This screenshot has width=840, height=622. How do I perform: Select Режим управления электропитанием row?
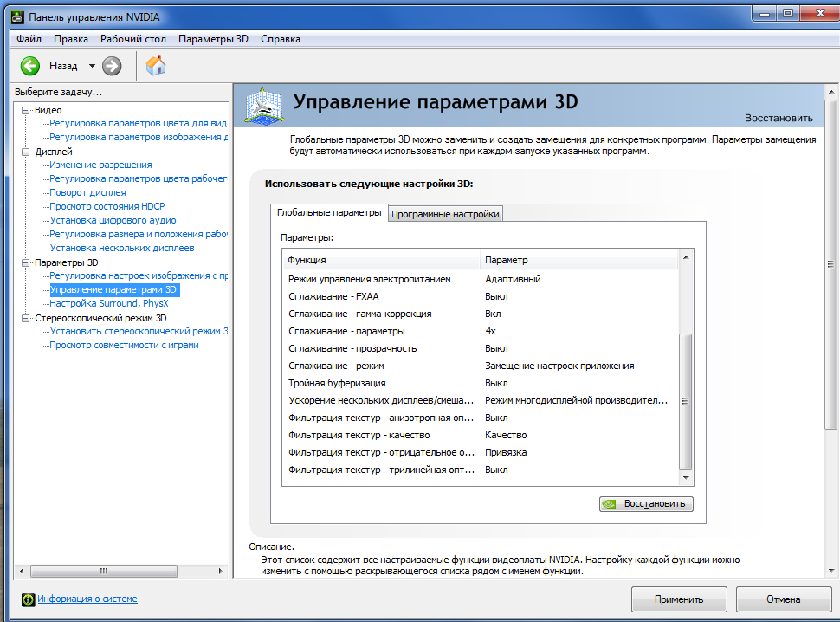coord(481,279)
